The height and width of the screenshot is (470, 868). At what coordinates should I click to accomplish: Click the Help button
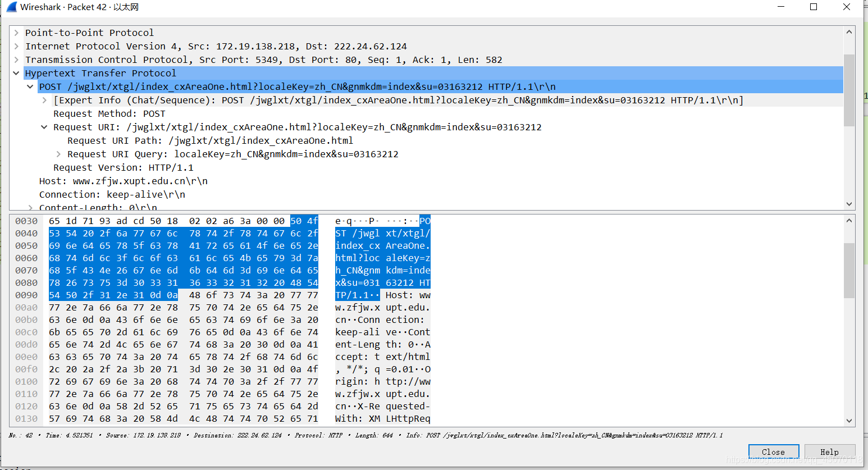pos(830,452)
